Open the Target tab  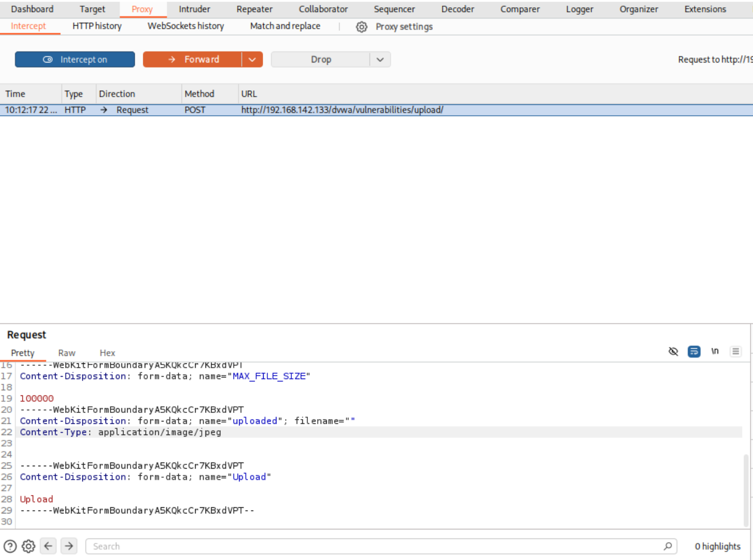pyautogui.click(x=93, y=9)
